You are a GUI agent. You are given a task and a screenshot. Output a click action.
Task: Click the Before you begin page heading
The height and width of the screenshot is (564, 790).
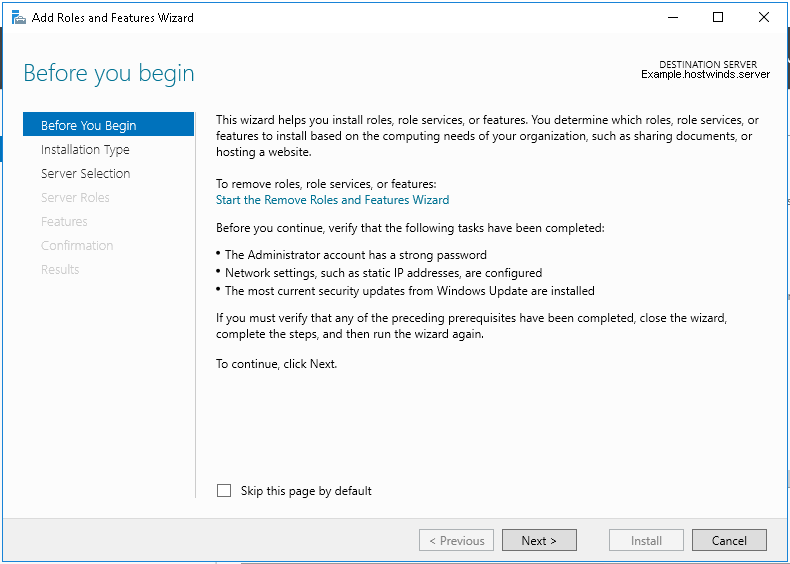tap(109, 73)
